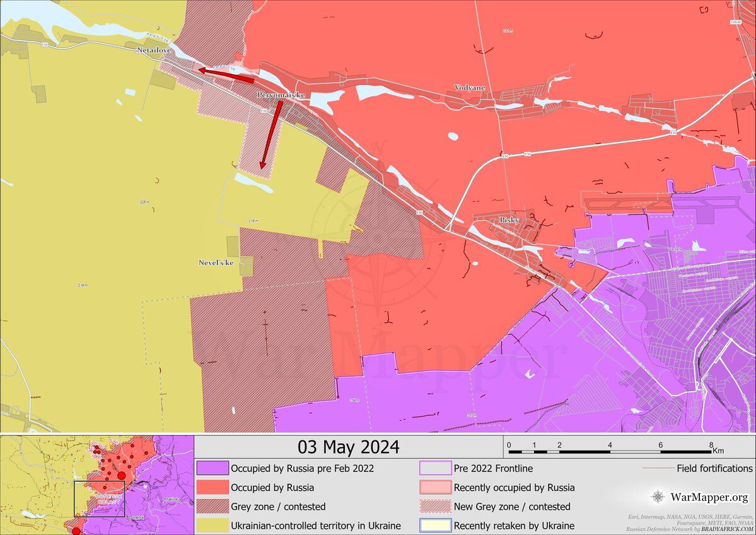756x535 pixels.
Task: Select the red Occupied by Russia swatch
Action: [x=212, y=488]
